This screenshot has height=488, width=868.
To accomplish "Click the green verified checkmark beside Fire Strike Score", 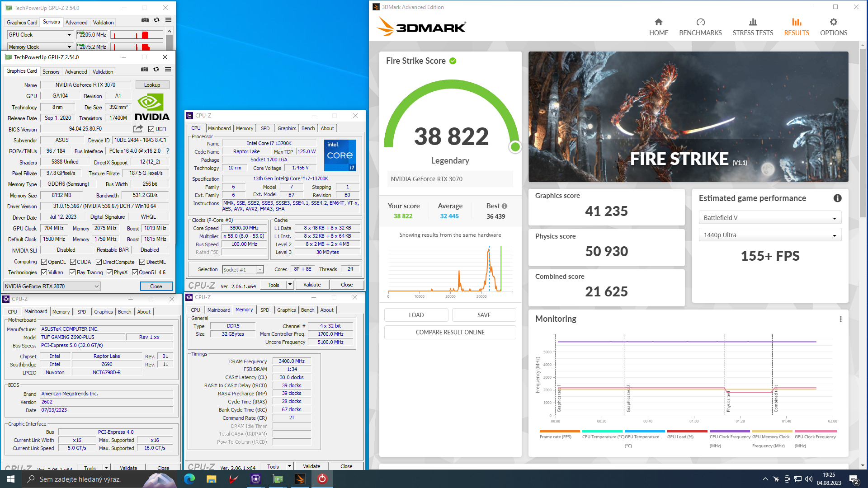I will click(453, 61).
